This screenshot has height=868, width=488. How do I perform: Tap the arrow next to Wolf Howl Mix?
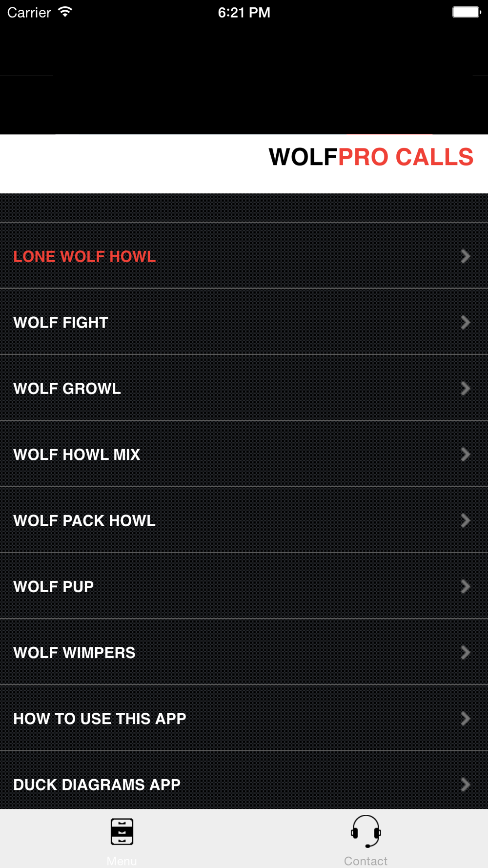click(x=466, y=455)
